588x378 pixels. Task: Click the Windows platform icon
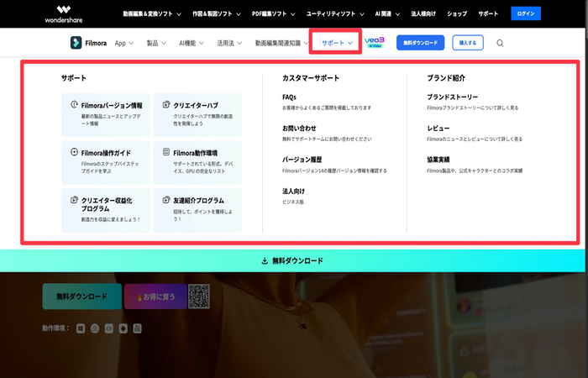click(x=81, y=327)
